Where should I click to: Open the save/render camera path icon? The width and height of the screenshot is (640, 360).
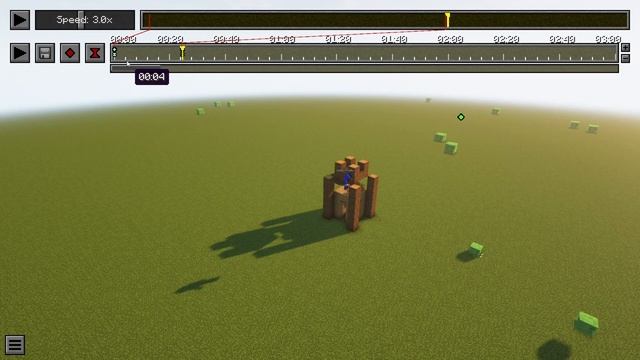(x=45, y=53)
